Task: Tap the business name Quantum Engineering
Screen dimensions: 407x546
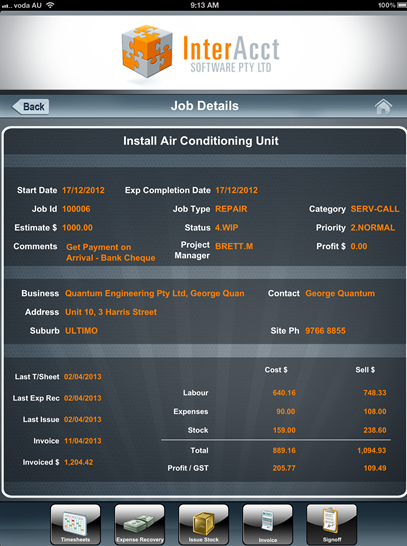Action: (155, 294)
